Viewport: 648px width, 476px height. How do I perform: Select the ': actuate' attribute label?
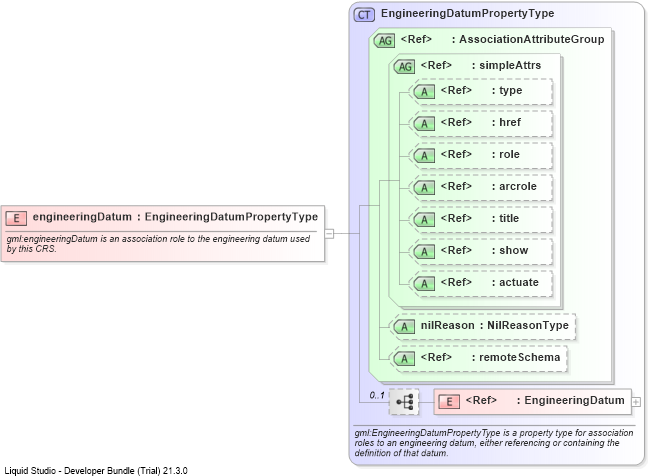click(515, 282)
